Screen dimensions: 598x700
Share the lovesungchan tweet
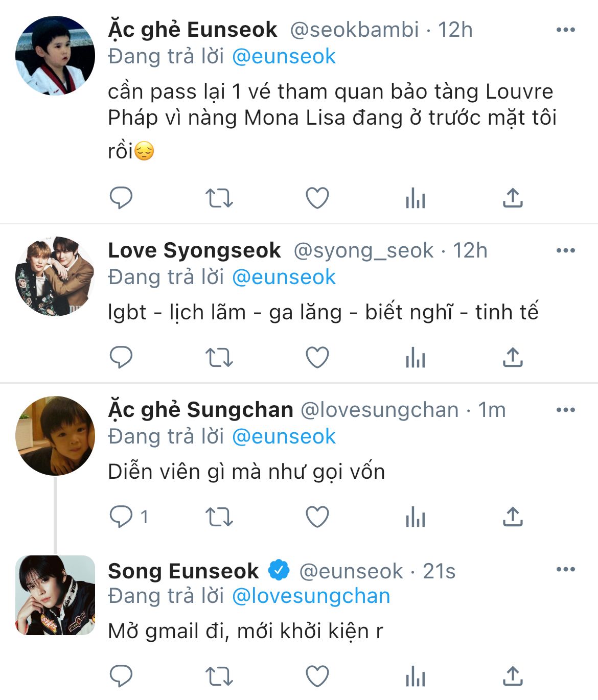coord(513,517)
